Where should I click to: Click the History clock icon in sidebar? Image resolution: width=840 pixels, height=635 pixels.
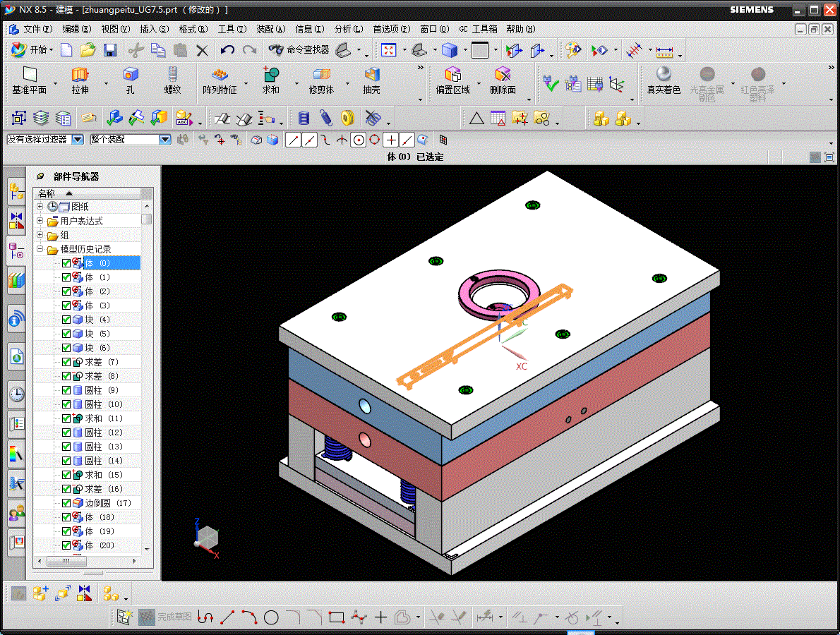pos(17,394)
